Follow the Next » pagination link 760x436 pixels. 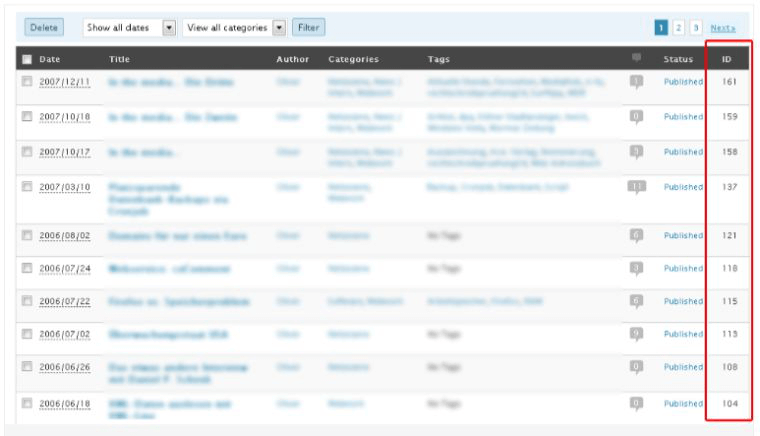tap(722, 28)
